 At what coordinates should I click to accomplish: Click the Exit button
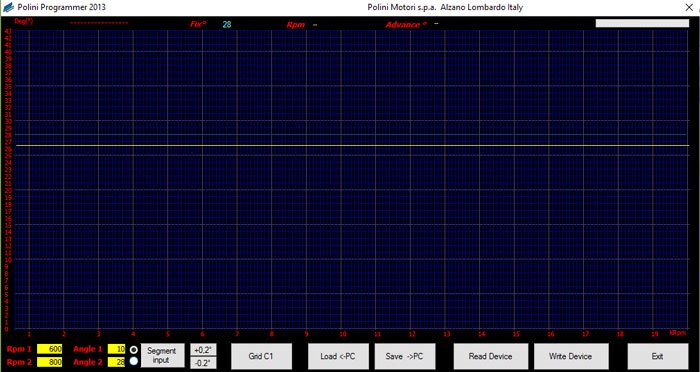(x=658, y=356)
